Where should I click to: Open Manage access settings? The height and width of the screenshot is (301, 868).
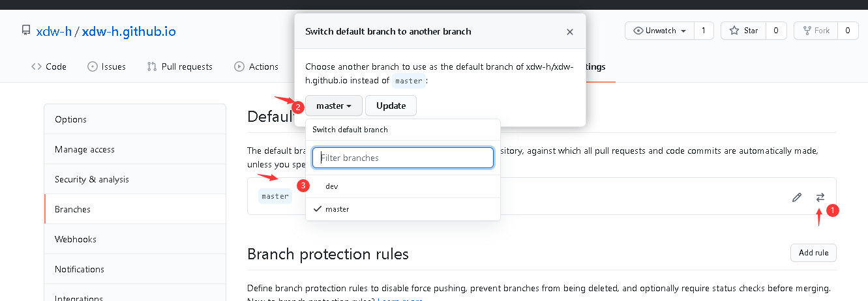pyautogui.click(x=85, y=149)
